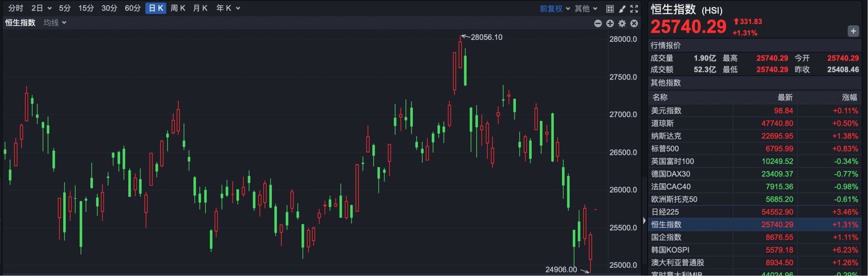The image size is (868, 276).
Task: Enter fullscreen chart mode
Action: [x=634, y=9]
